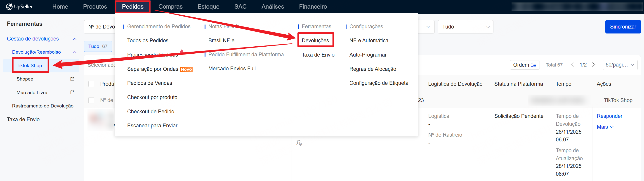The height and width of the screenshot is (181, 644).
Task: Select the Tudo 67 tab
Action: click(x=98, y=46)
